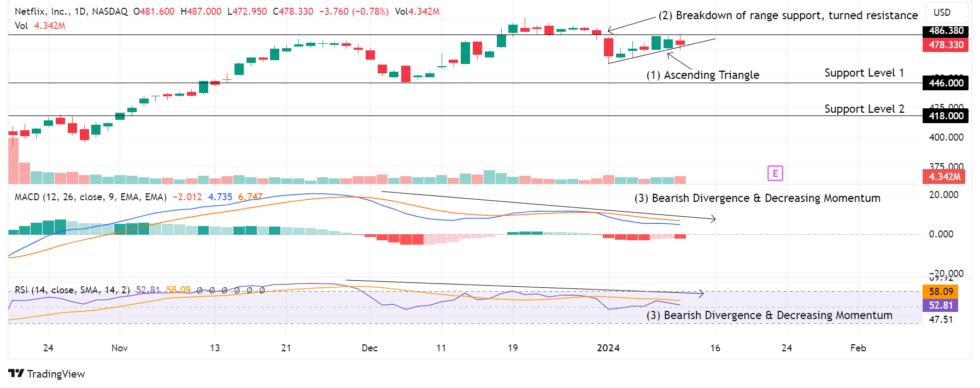The image size is (980, 388).
Task: Click the -3.760 (-0.78%) change value
Action: coord(354,11)
